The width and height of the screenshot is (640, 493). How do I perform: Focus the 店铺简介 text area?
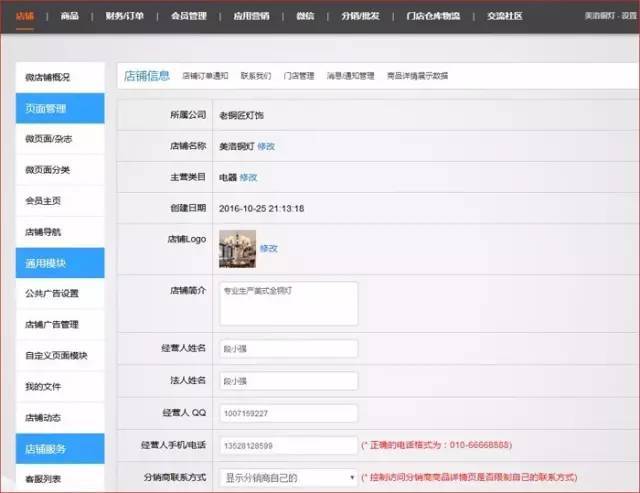[x=289, y=304]
